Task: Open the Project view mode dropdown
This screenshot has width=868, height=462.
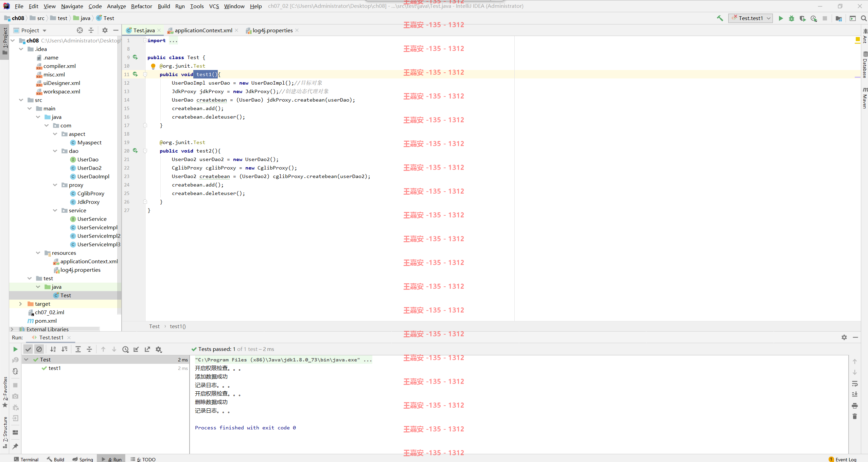Action: [x=30, y=30]
